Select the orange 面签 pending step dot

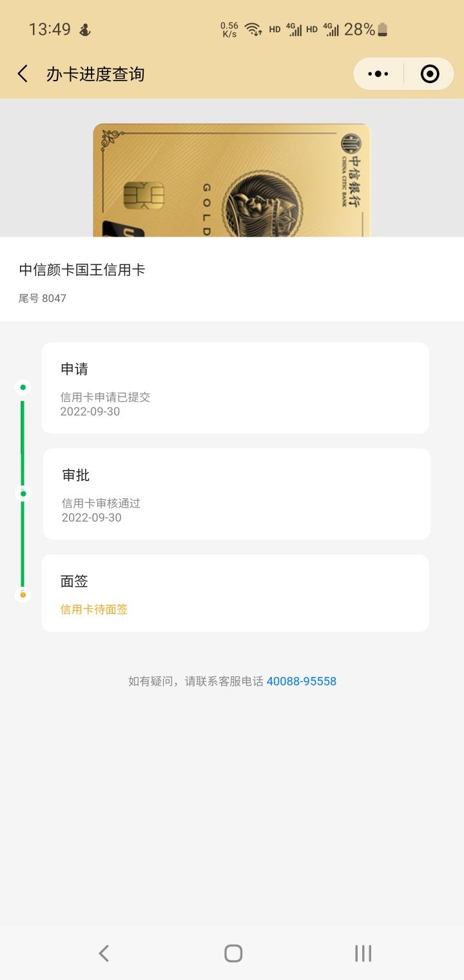pos(23,594)
